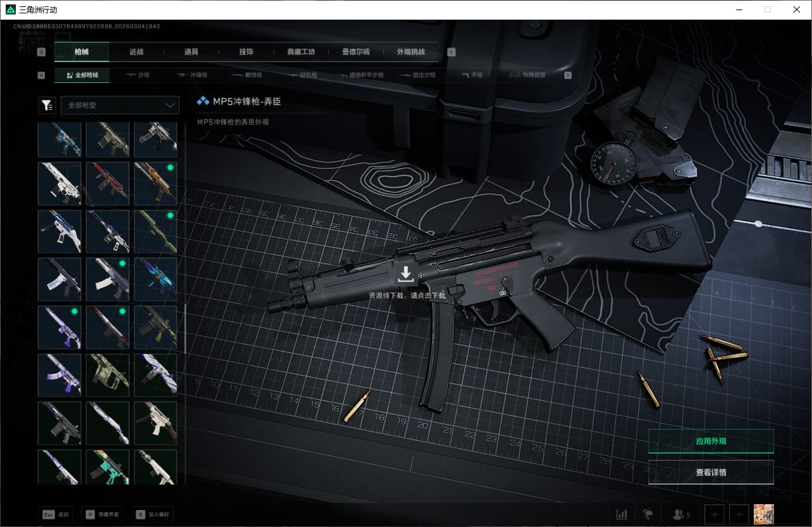Select the 冲锋枪 submachine gun category
Screen dimensions: 812x527
tap(192, 75)
